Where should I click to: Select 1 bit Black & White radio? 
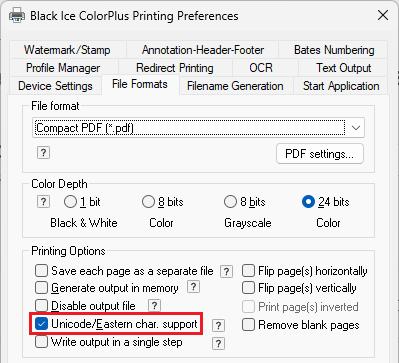point(70,202)
